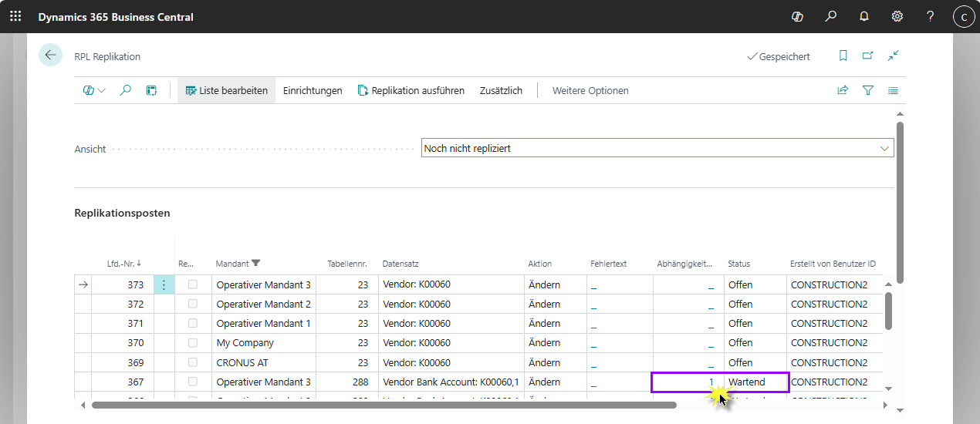Open the notifications bell
980x424 pixels.
coord(864,16)
